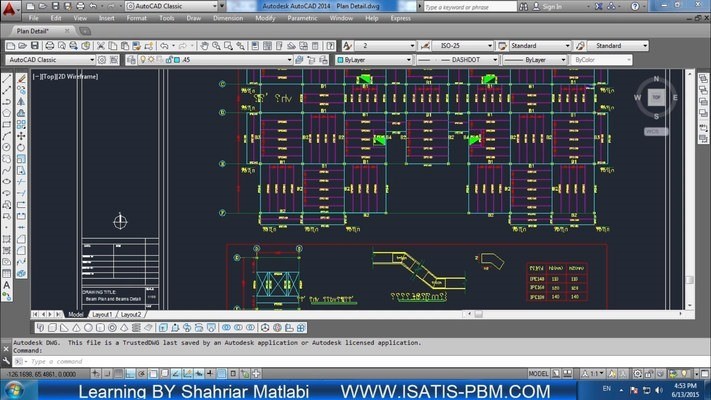
Task: Click the keyword search field
Action: (x=470, y=6)
